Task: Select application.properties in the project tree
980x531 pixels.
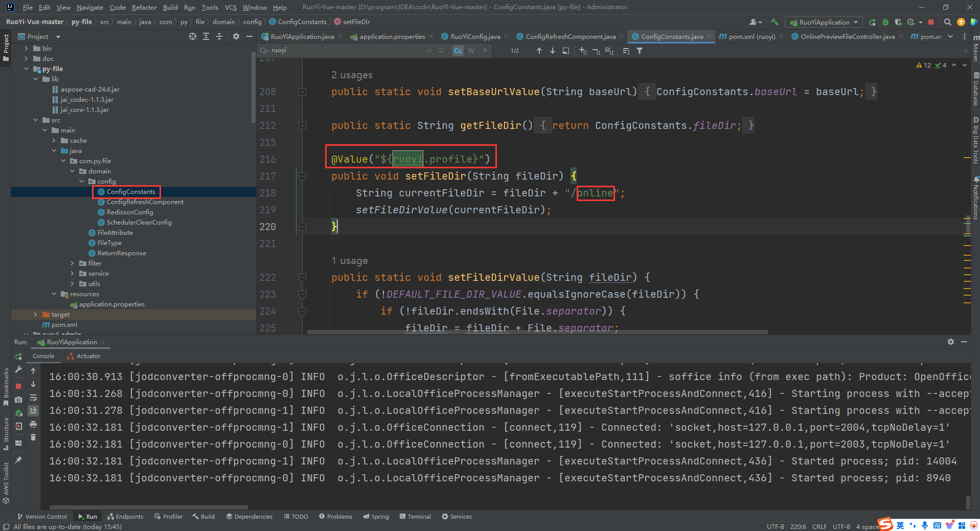Action: 111,304
